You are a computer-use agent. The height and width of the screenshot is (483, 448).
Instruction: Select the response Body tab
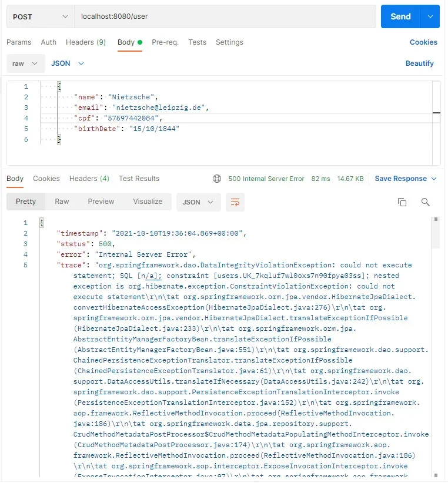15,179
